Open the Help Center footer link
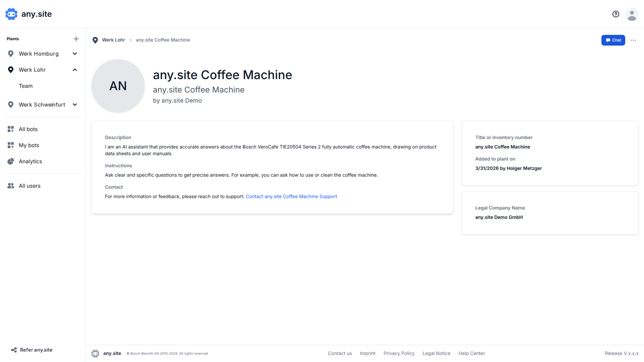The image size is (644, 362). point(472,353)
